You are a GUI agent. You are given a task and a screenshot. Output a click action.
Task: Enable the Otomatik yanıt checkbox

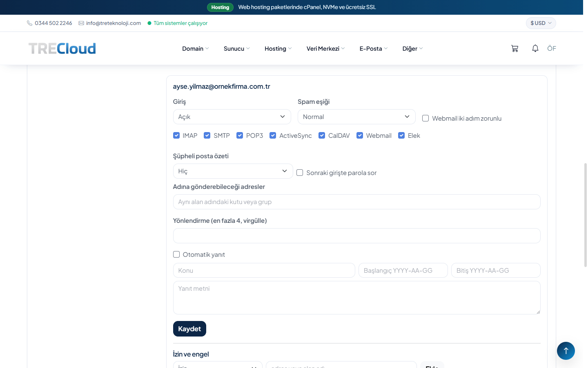point(176,254)
